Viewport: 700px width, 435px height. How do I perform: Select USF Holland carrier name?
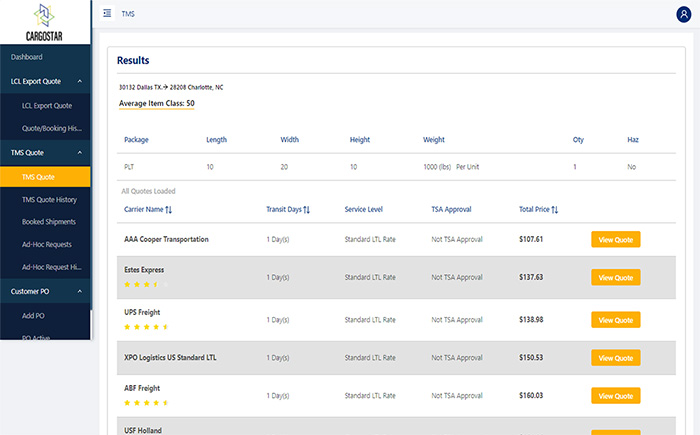click(143, 431)
